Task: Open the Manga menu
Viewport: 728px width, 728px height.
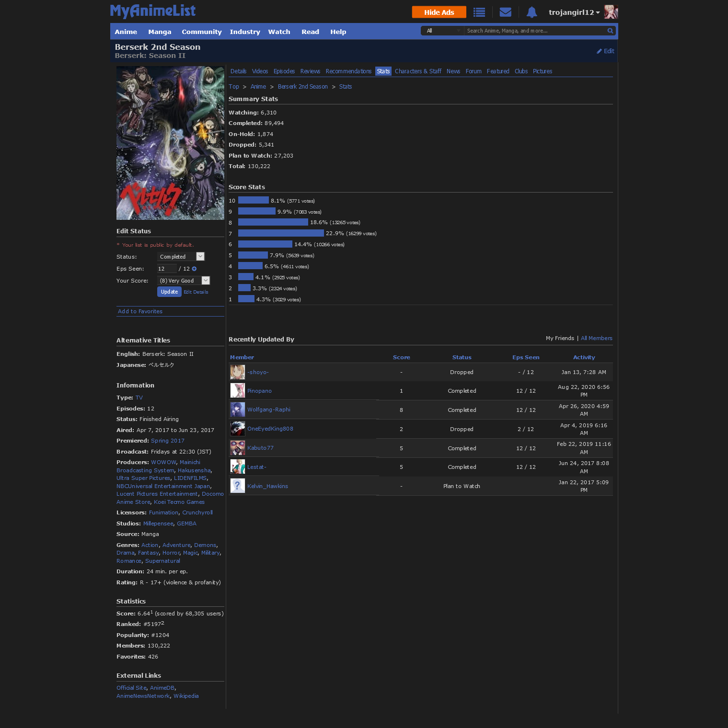Action: click(160, 32)
